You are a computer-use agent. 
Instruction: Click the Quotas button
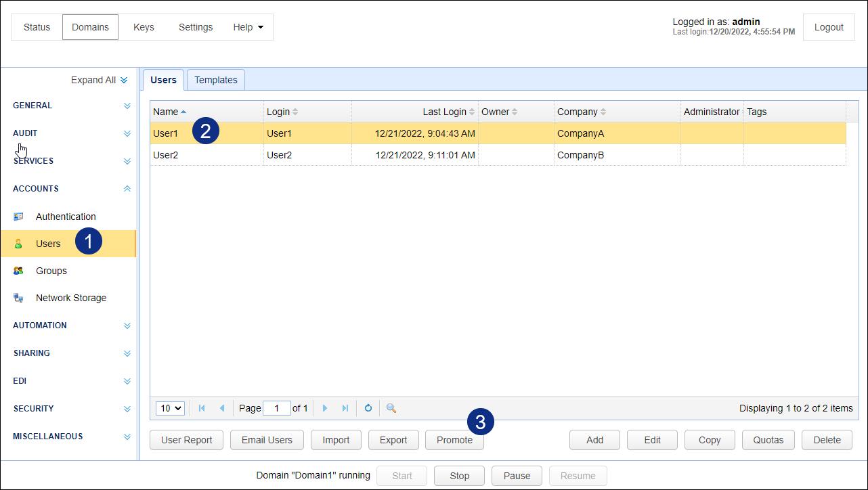pyautogui.click(x=768, y=440)
